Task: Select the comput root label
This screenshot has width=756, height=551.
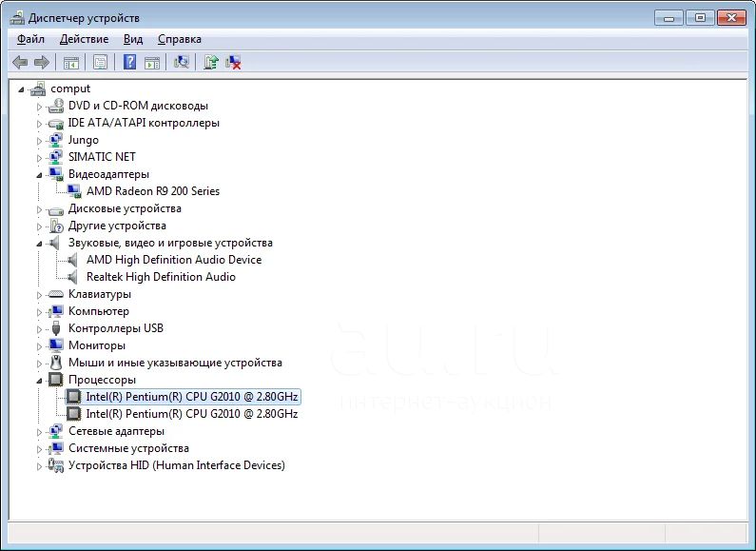Action: click(x=70, y=89)
